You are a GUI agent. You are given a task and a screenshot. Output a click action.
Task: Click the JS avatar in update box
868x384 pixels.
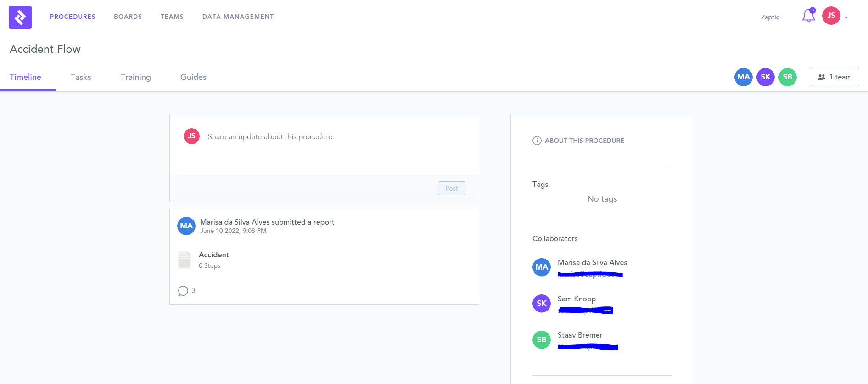(x=191, y=136)
